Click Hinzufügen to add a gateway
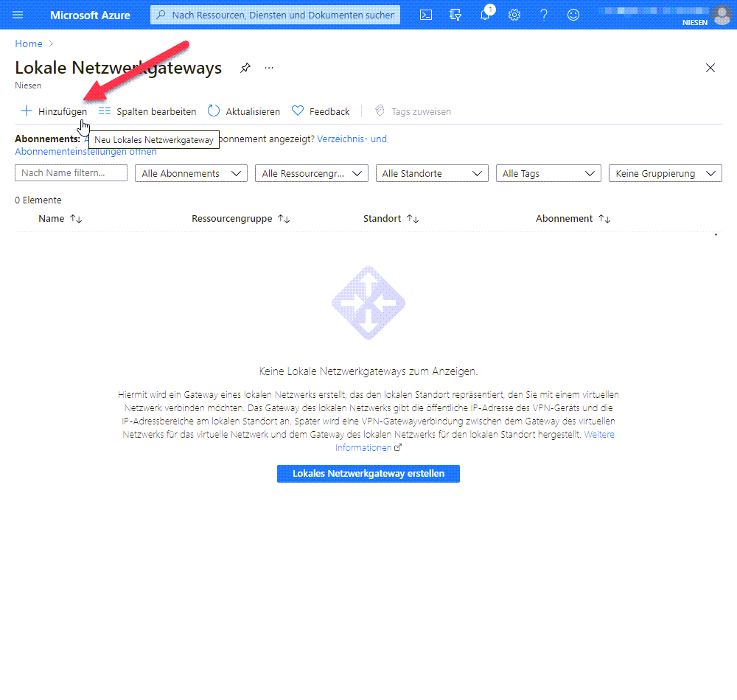Screen dimensions: 737x700 [54, 111]
